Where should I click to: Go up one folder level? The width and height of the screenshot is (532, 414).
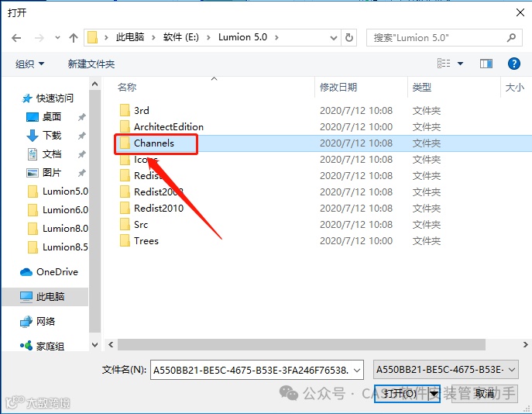pos(74,38)
